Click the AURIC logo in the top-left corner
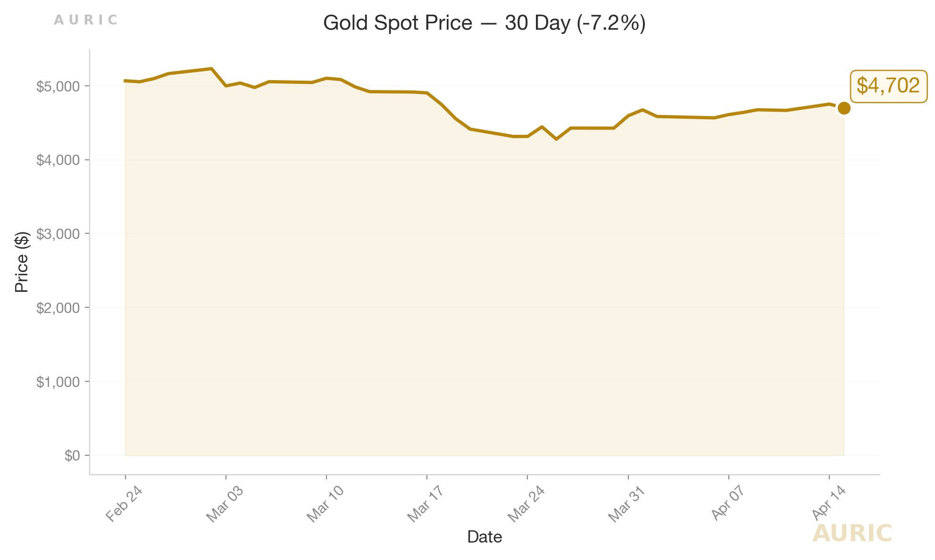The image size is (935, 560). pos(85,20)
